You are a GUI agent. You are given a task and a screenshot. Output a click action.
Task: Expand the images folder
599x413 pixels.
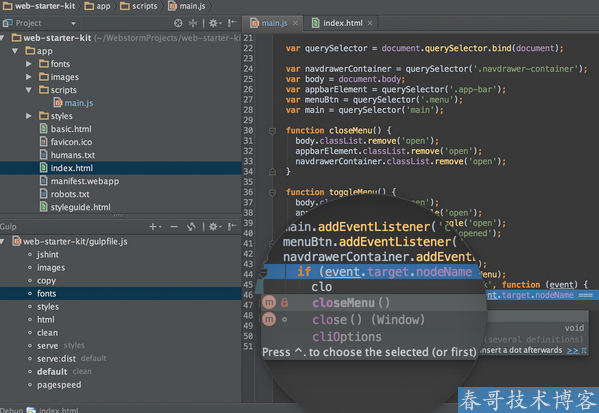[29, 77]
